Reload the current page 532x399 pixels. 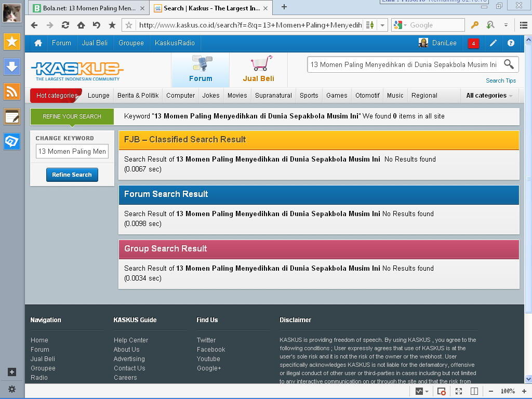tap(65, 25)
